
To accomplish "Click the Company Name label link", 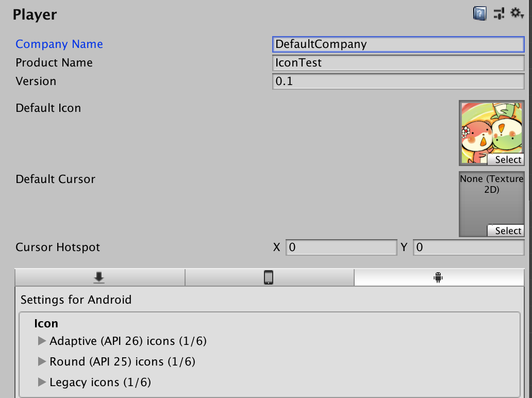I will pyautogui.click(x=59, y=44).
